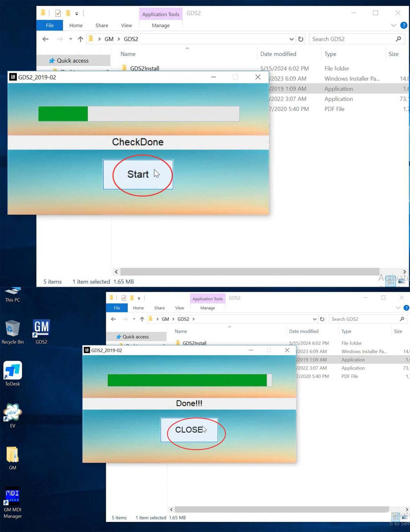Viewport: 410px width, 532px height.
Task: Expand the ribbon chevron in the lower Explorer window
Action: pyautogui.click(x=398, y=308)
